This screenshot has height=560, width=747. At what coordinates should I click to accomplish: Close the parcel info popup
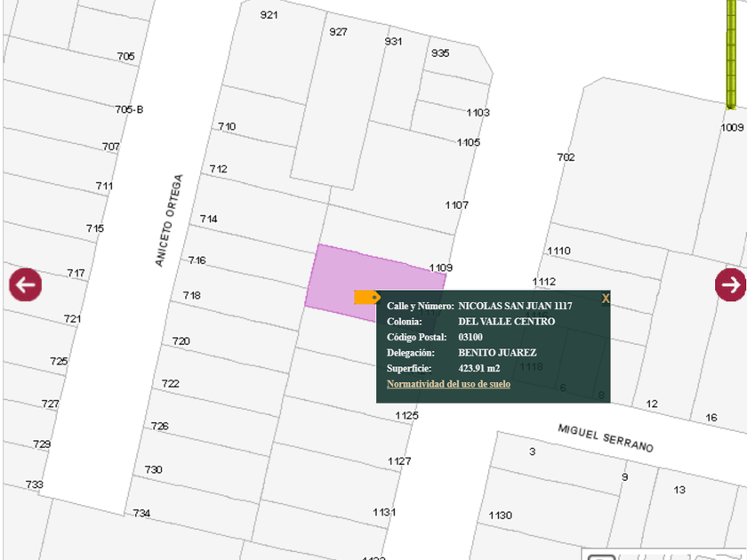[606, 299]
